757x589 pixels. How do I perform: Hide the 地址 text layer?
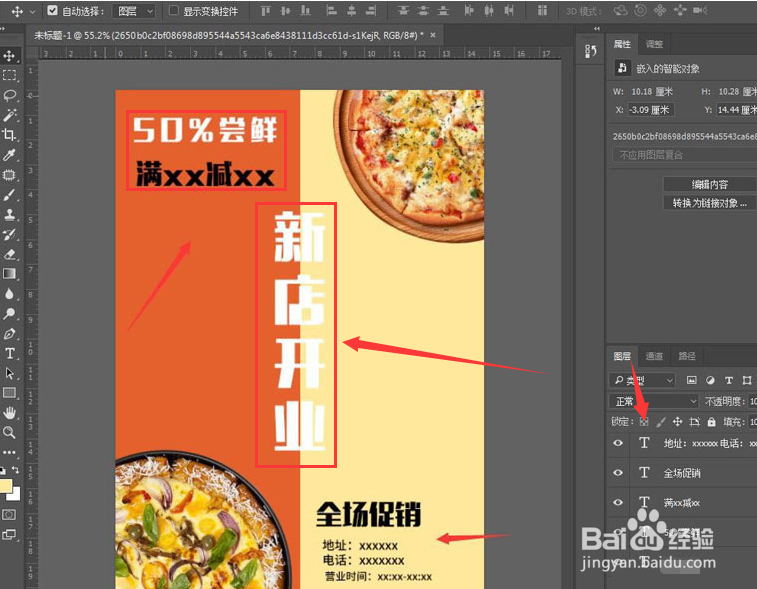coord(618,443)
